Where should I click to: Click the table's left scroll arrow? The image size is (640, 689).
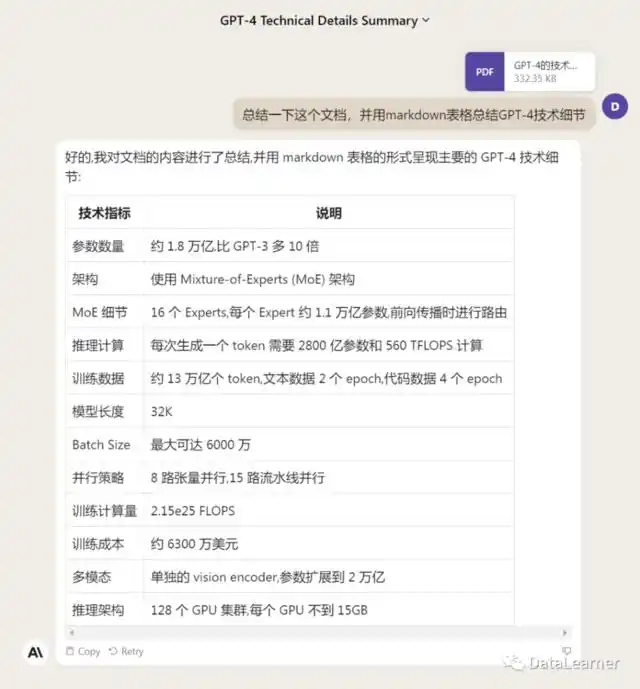pyautogui.click(x=72, y=633)
